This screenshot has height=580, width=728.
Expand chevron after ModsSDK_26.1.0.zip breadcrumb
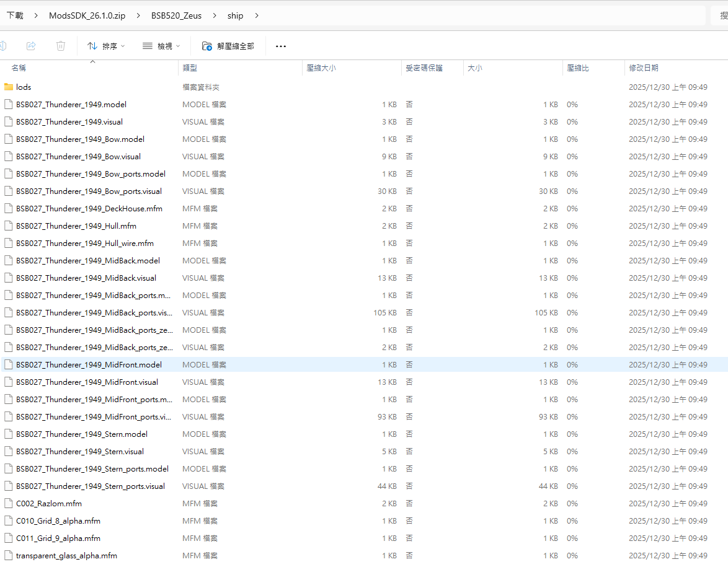[x=138, y=15]
